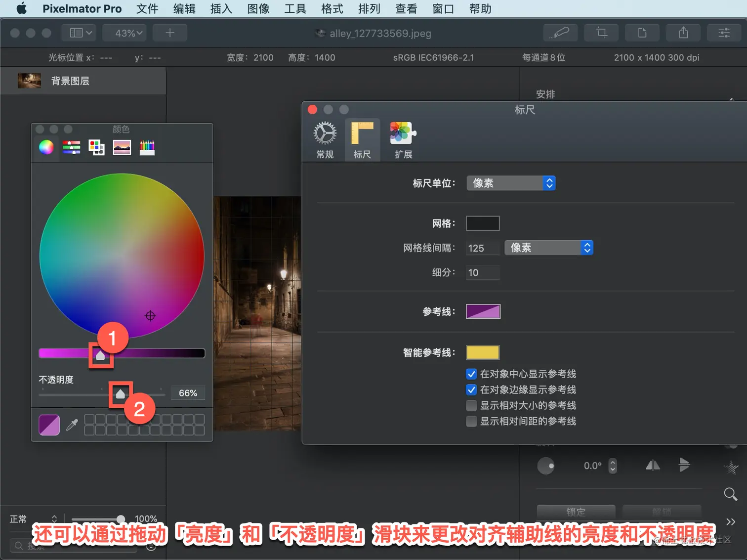Select the crop tool in toolbar
Image resolution: width=747 pixels, height=560 pixels.
tap(601, 33)
